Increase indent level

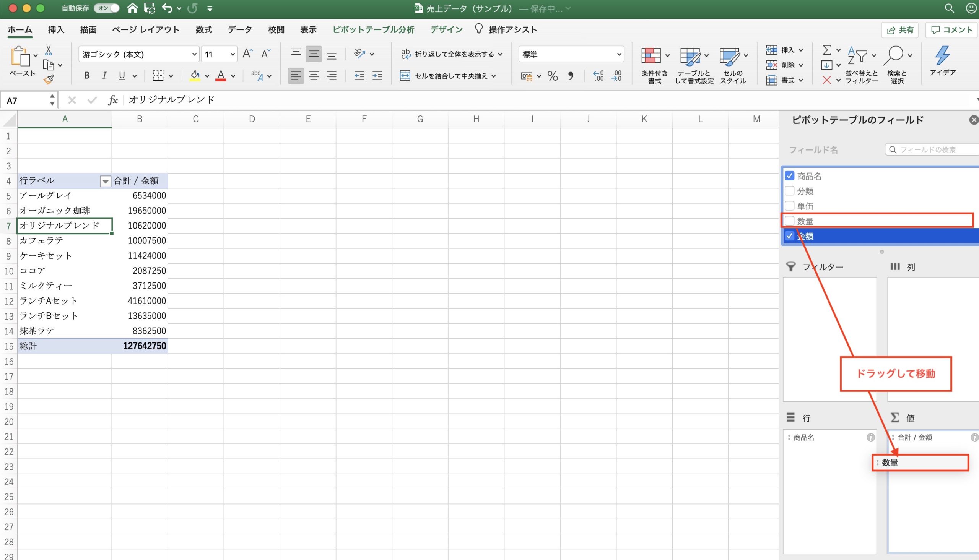tap(377, 76)
